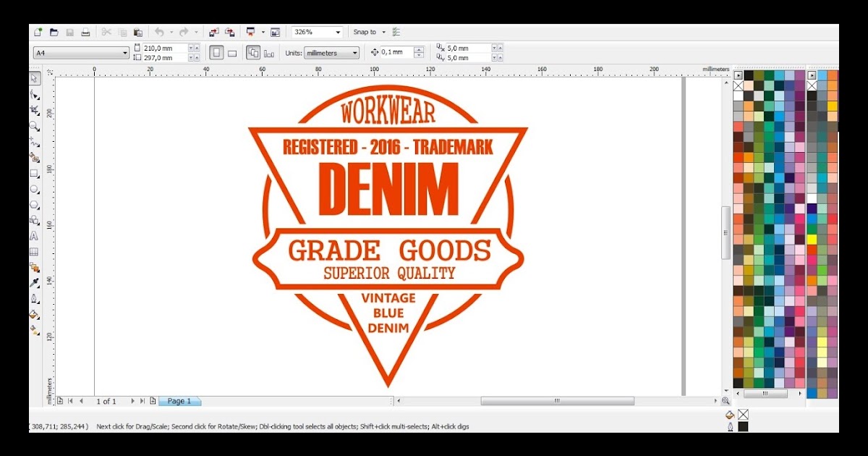Click the vertical document scrollbar thumb
The width and height of the screenshot is (868, 456).
726,233
